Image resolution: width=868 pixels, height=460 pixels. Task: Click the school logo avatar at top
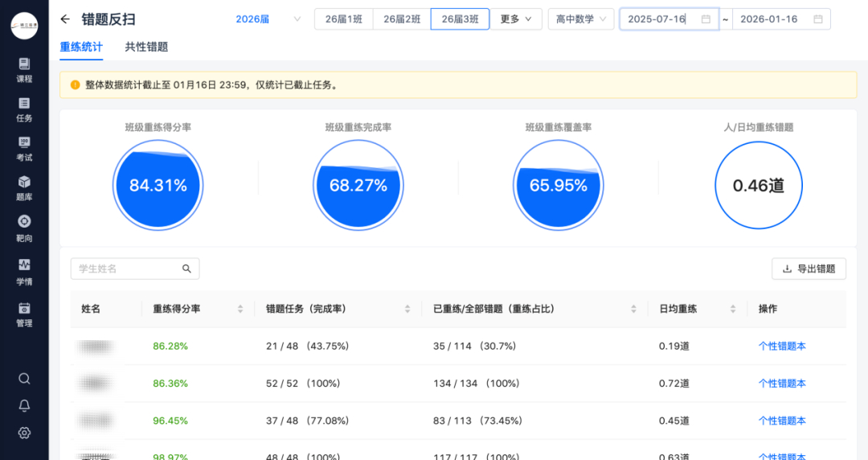pos(24,26)
